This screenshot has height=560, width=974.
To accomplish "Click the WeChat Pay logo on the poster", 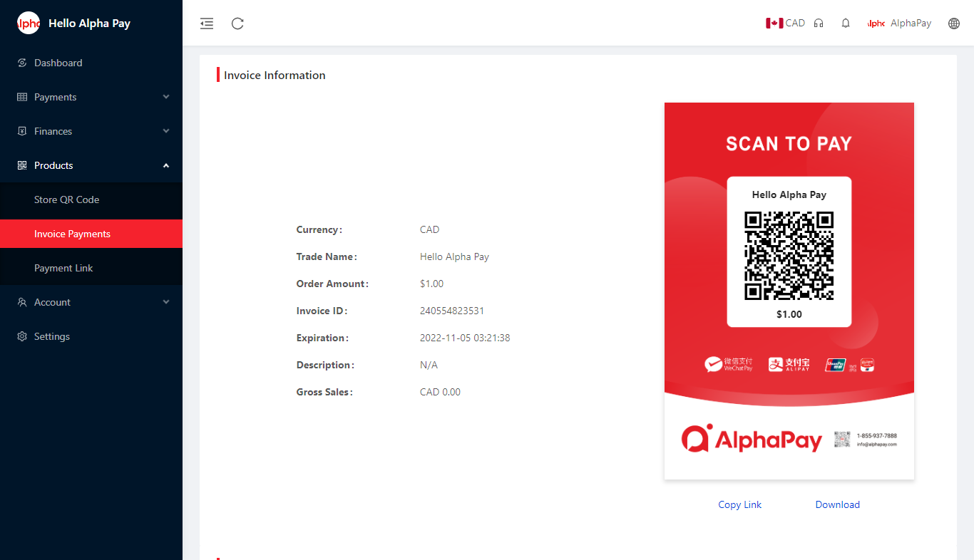I will click(x=729, y=365).
